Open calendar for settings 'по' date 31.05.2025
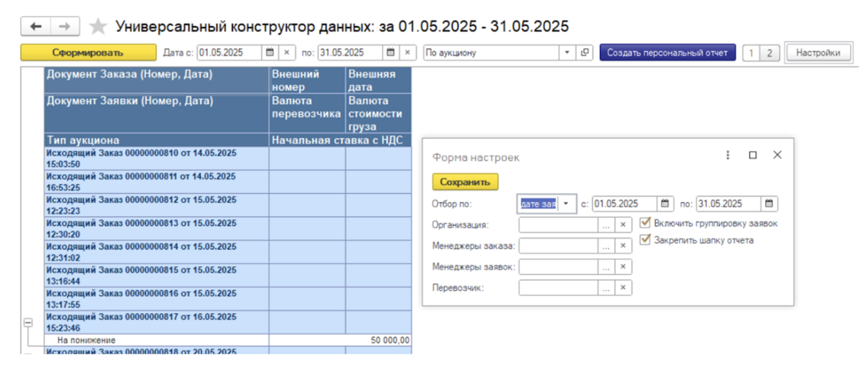The height and width of the screenshot is (378, 868). (769, 204)
